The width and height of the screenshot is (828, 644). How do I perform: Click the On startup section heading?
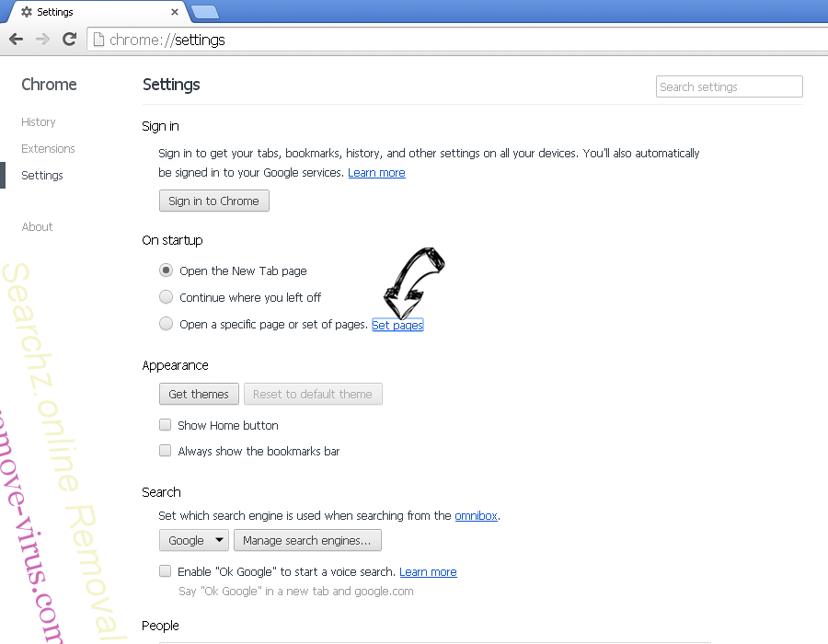[172, 240]
